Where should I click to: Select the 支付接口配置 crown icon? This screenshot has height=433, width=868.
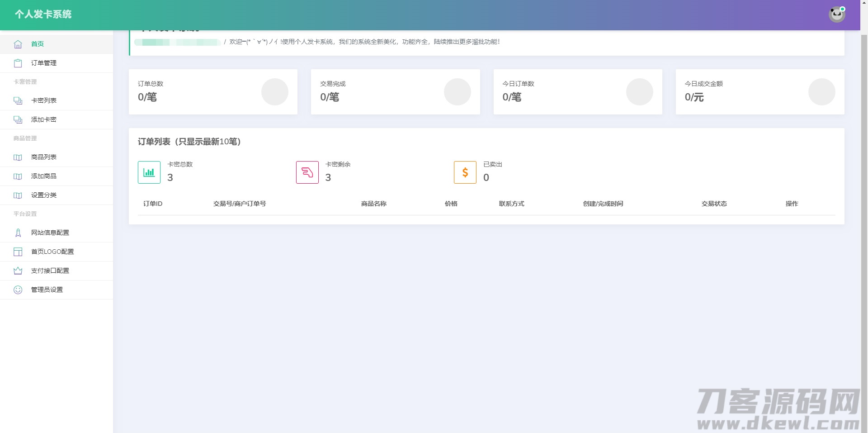pyautogui.click(x=18, y=271)
